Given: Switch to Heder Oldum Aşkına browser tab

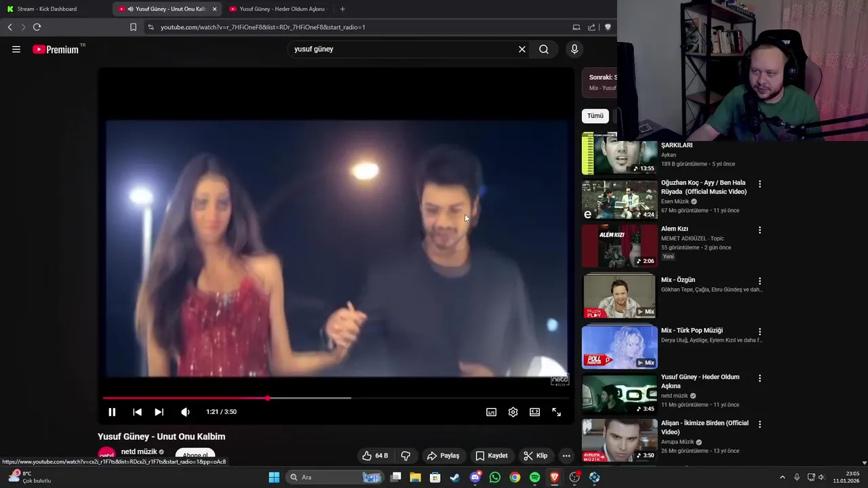Looking at the screenshot, I should pos(278,9).
